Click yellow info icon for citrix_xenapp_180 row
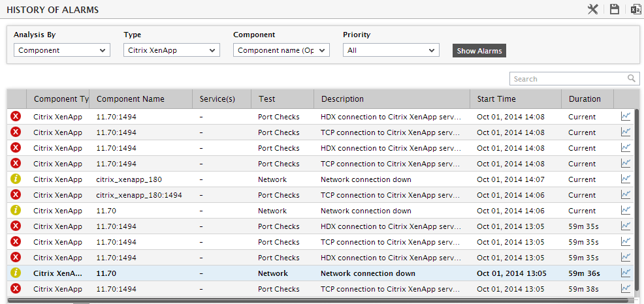The image size is (644, 304). point(16,179)
